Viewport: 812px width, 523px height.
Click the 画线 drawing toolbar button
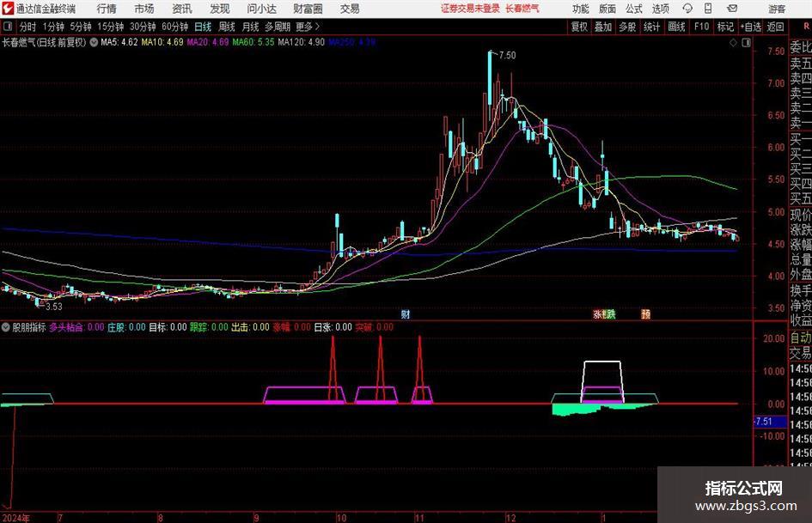pyautogui.click(x=676, y=27)
